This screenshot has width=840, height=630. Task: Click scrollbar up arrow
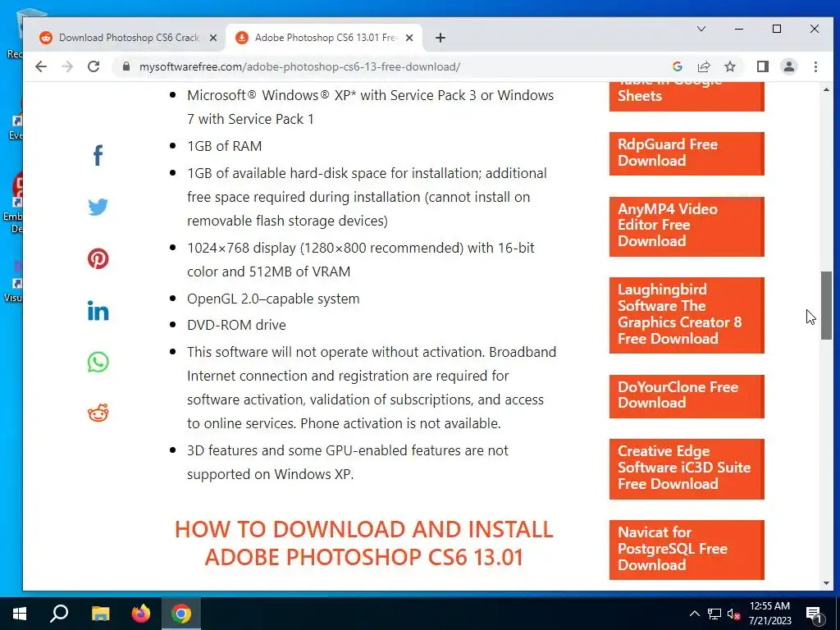coord(826,89)
